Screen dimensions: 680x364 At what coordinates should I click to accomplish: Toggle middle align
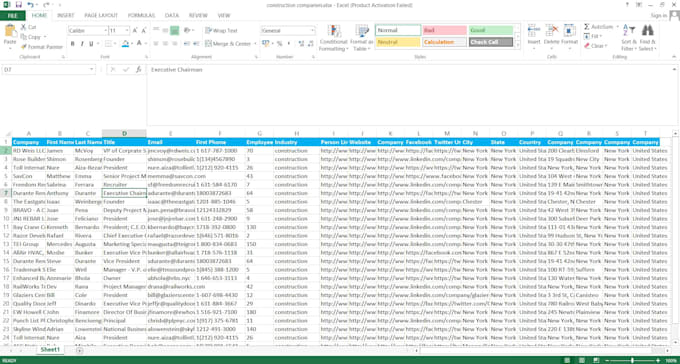click(165, 31)
